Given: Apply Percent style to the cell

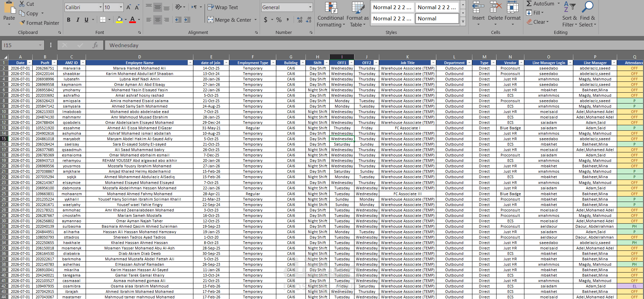Looking at the screenshot, I should point(279,20).
